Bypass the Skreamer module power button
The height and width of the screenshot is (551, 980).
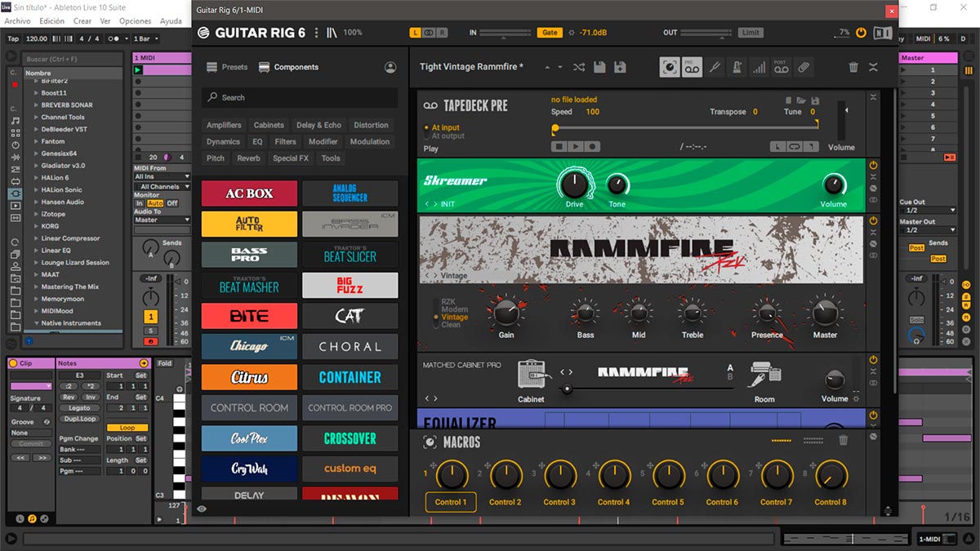pyautogui.click(x=873, y=165)
